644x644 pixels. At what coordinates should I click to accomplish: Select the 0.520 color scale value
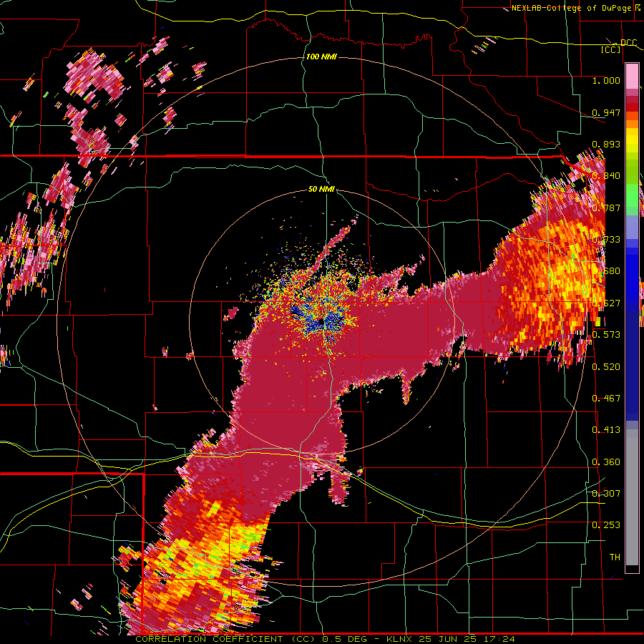(606, 366)
